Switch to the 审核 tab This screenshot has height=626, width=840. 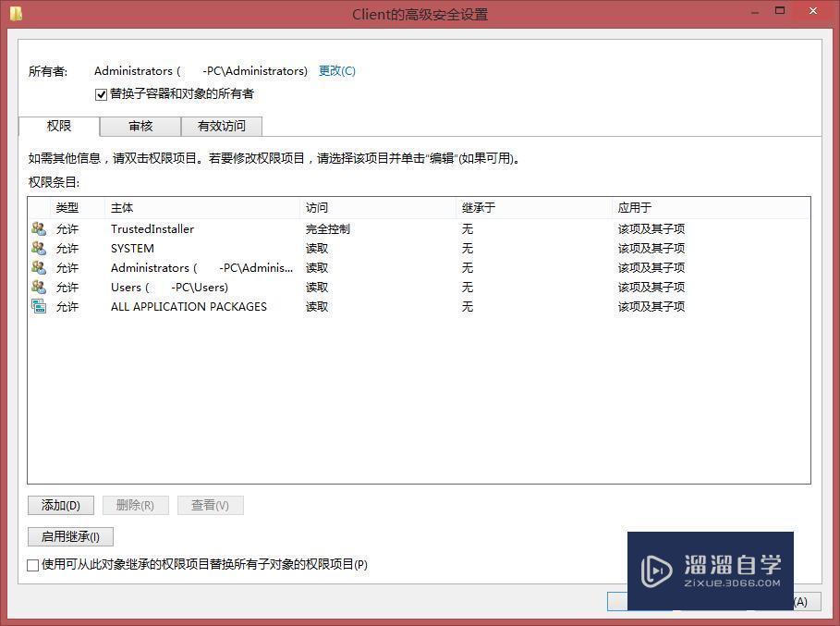click(140, 126)
